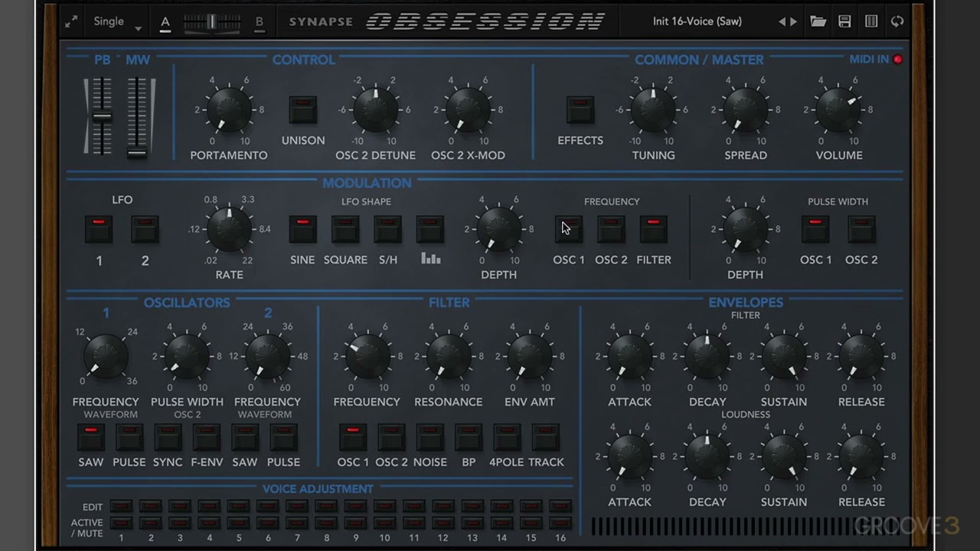Click the master VOLUME knob
This screenshot has width=980, height=551.
[x=838, y=109]
